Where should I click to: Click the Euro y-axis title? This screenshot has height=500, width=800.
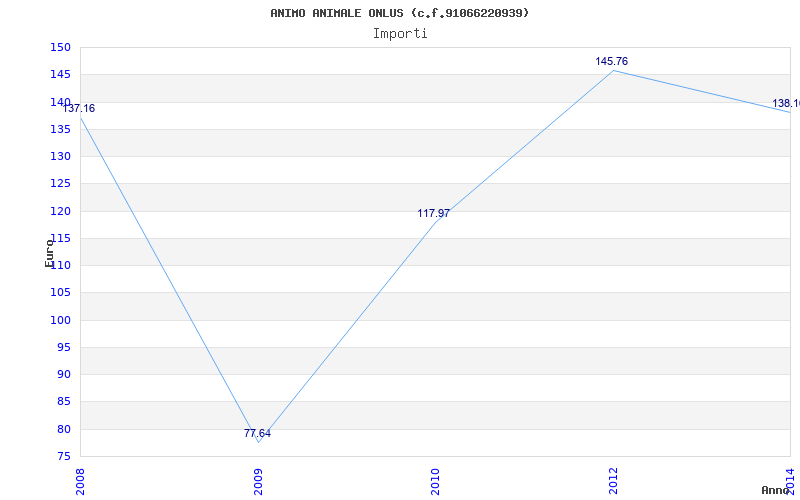(49, 253)
